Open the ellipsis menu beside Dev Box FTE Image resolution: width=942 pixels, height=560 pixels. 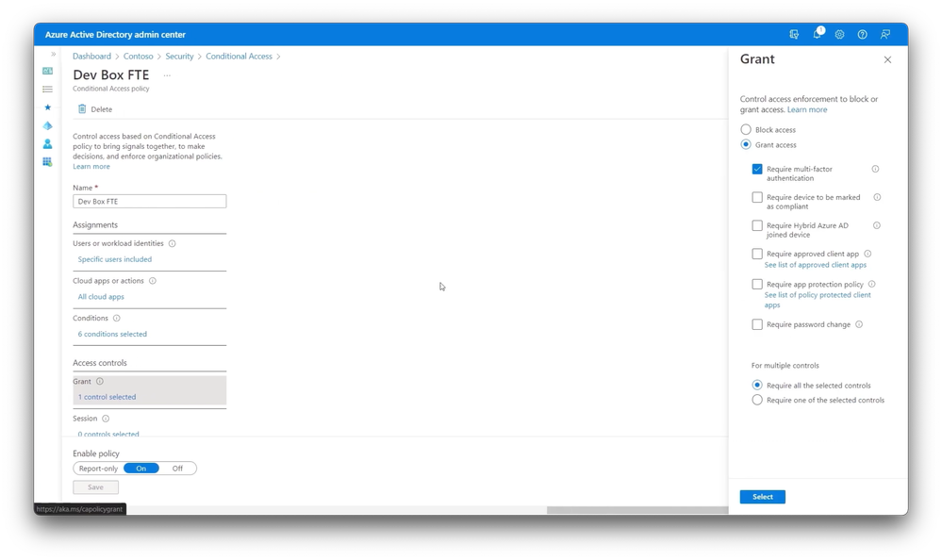coord(167,75)
